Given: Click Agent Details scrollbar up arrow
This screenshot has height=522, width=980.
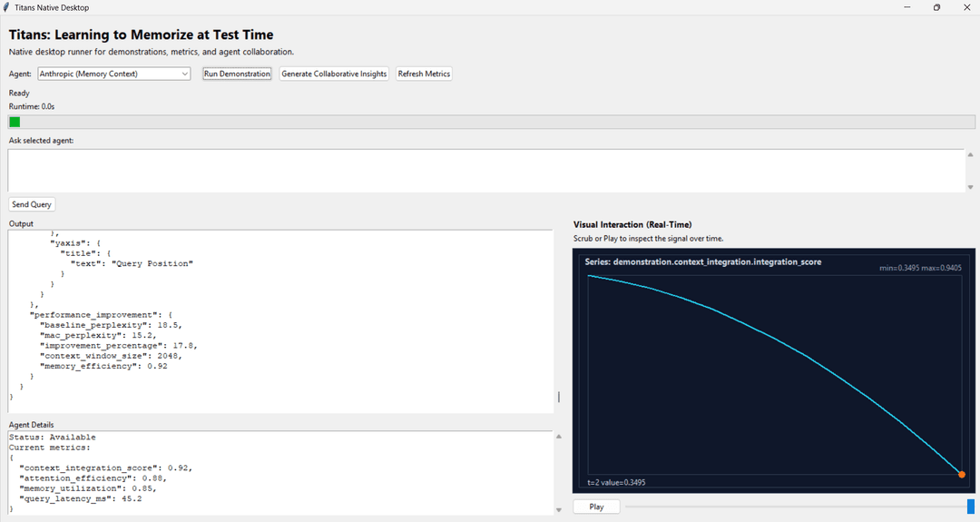Looking at the screenshot, I should click(x=559, y=437).
